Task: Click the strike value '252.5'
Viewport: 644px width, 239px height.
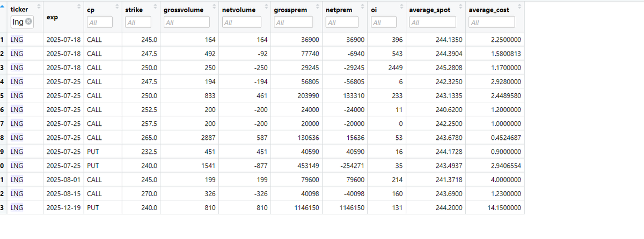Action: coord(149,109)
